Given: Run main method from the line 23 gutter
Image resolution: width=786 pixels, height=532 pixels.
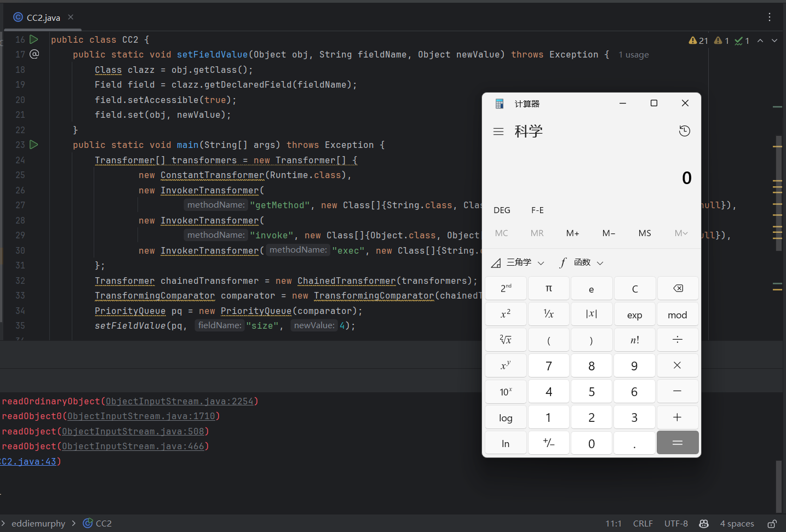Looking at the screenshot, I should (34, 145).
